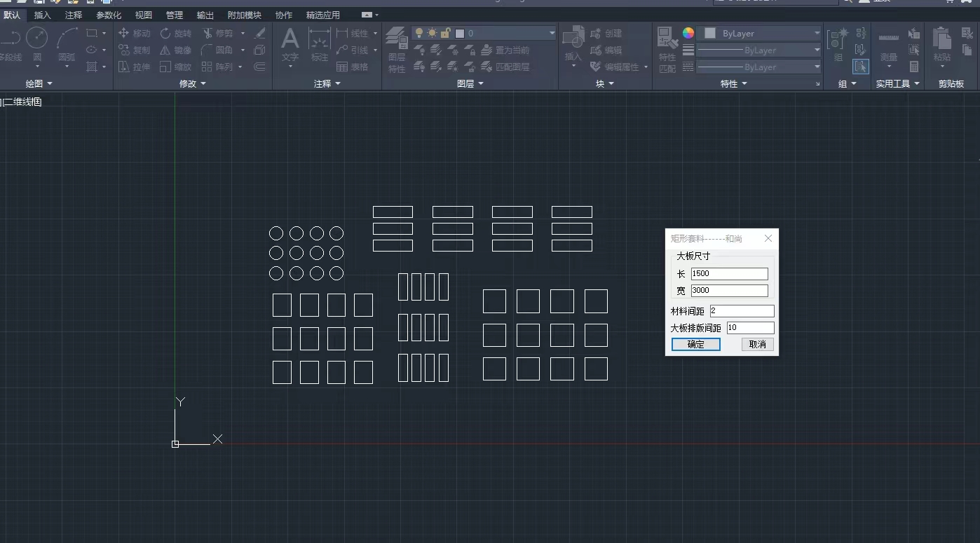The image size is (980, 543).
Task: Toggle the layer freeze sun icon
Action: pyautogui.click(x=432, y=33)
